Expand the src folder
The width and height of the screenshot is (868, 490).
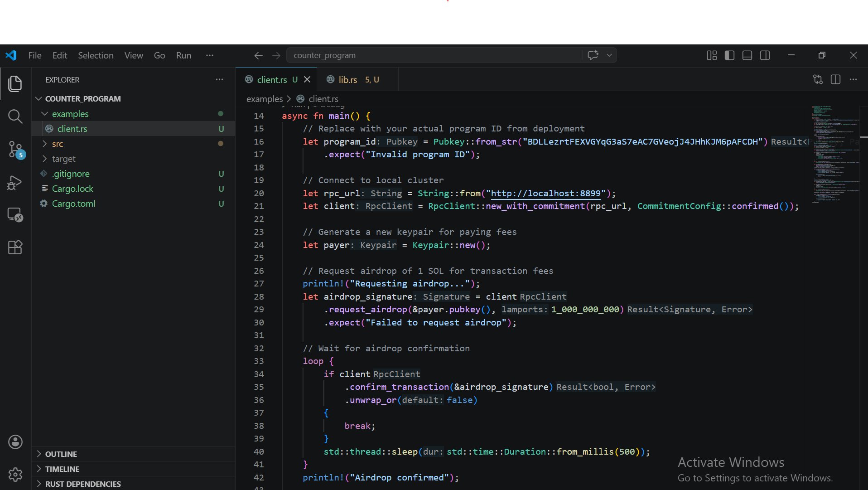click(58, 144)
